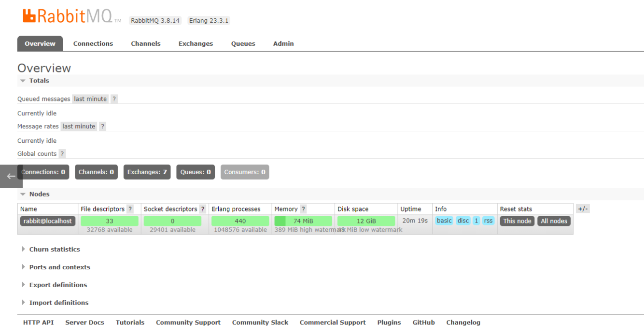Click the disc info tag
The width and height of the screenshot is (644, 335).
[463, 221]
